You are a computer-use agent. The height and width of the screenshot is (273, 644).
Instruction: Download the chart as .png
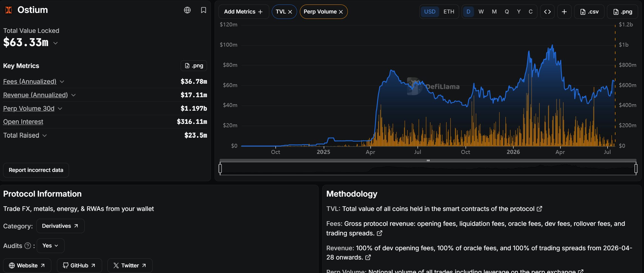coord(622,12)
